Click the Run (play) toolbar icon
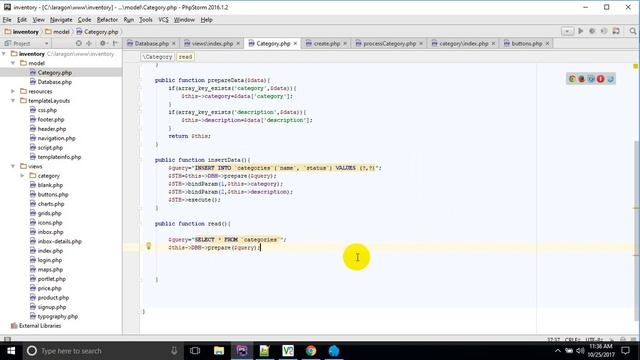640x360 pixels. tap(580, 31)
